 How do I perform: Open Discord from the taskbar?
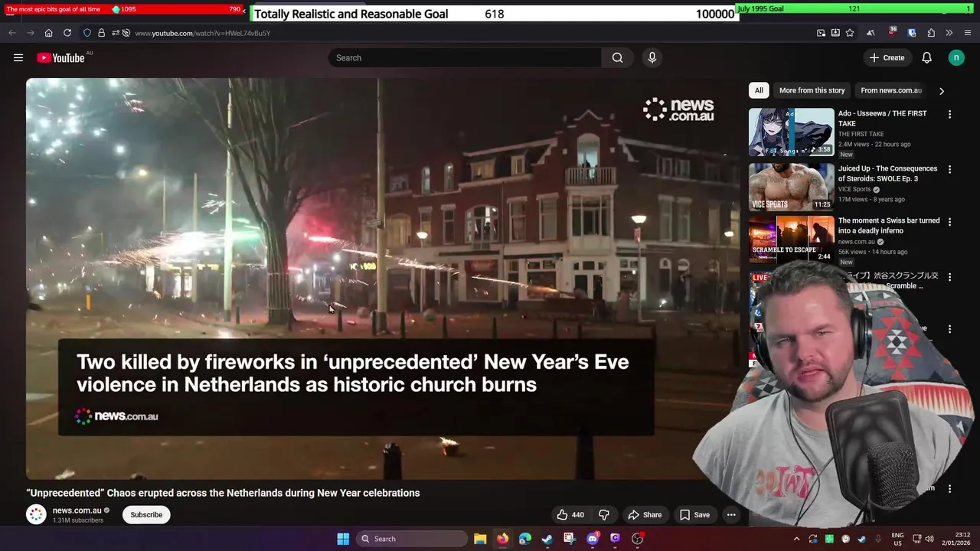pos(593,539)
